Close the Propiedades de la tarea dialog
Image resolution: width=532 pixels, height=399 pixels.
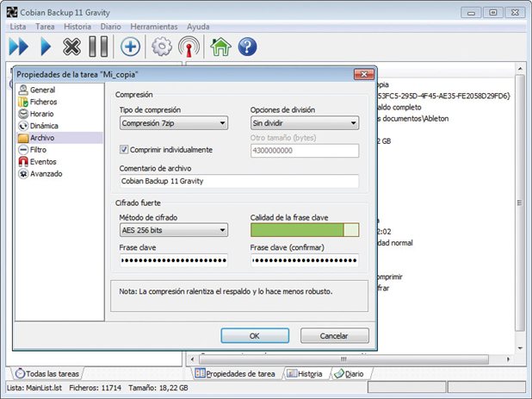click(364, 74)
